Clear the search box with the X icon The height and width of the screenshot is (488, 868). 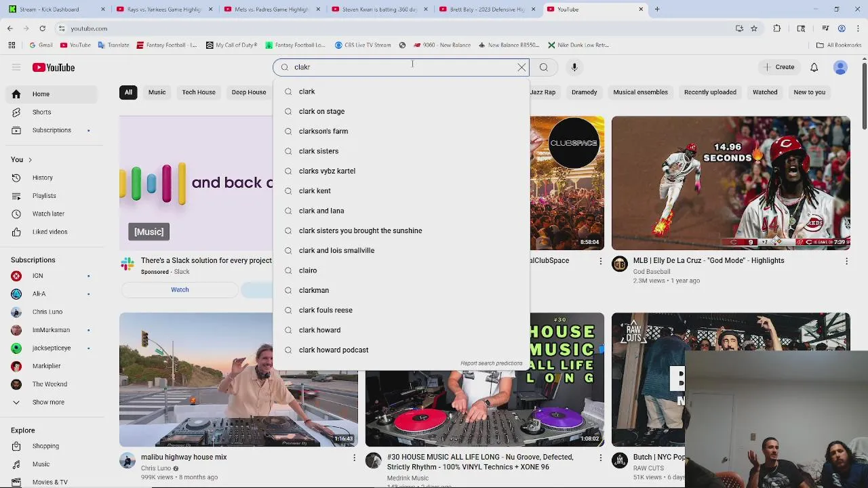pos(521,67)
